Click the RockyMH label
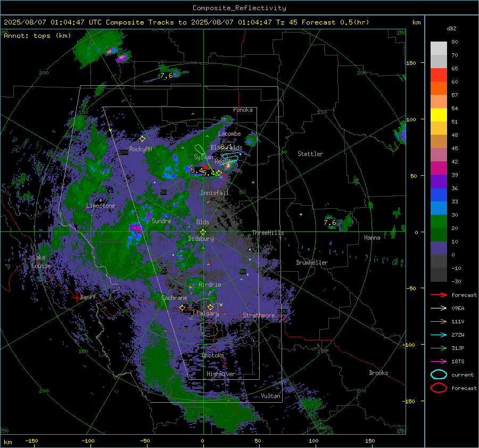 click(x=141, y=149)
